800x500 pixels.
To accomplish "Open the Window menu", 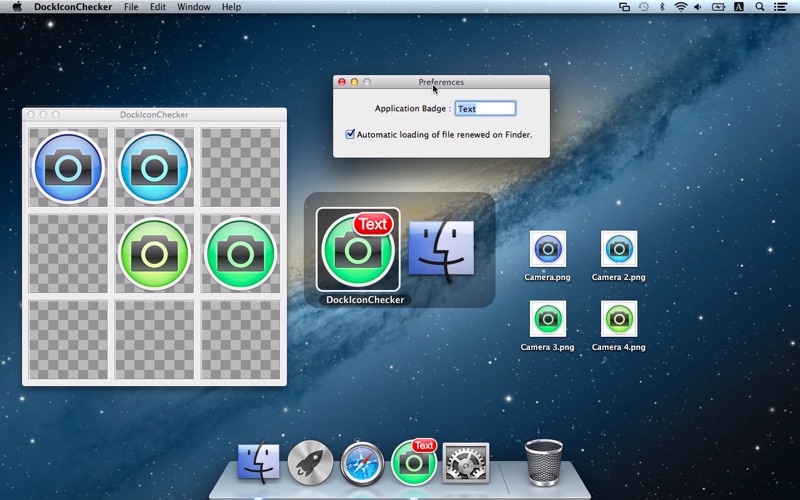I will point(193,7).
